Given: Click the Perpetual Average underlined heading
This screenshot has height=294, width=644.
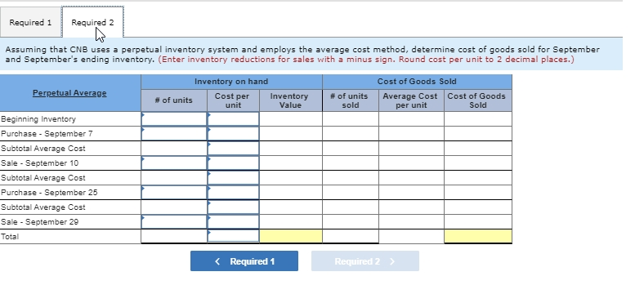Looking at the screenshot, I should 69,93.
